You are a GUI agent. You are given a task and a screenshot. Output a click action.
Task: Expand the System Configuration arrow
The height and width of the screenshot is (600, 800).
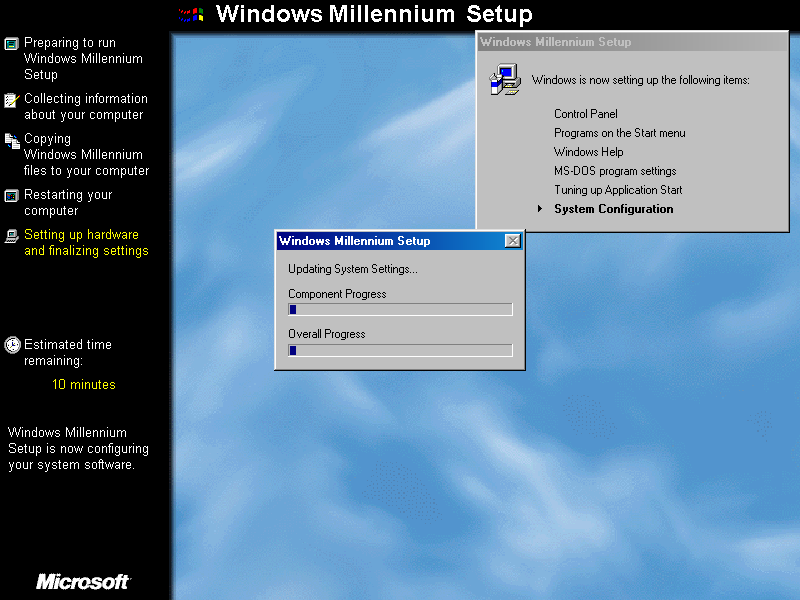(539, 209)
